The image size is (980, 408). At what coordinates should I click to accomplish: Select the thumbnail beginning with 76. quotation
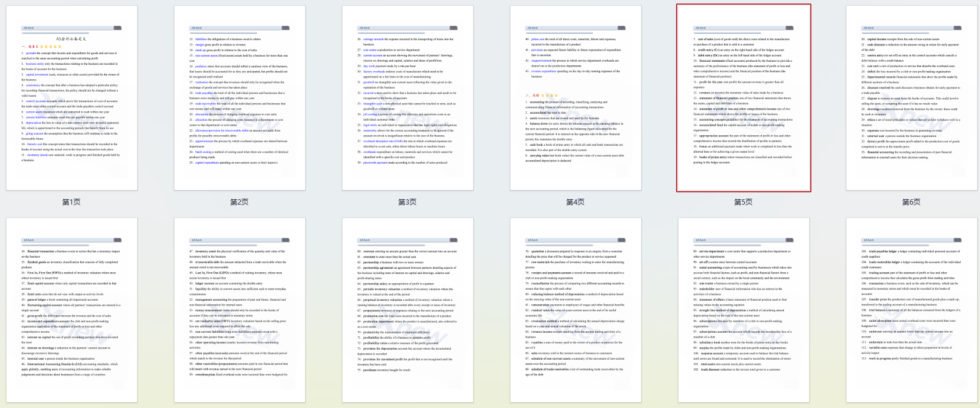tap(576, 310)
